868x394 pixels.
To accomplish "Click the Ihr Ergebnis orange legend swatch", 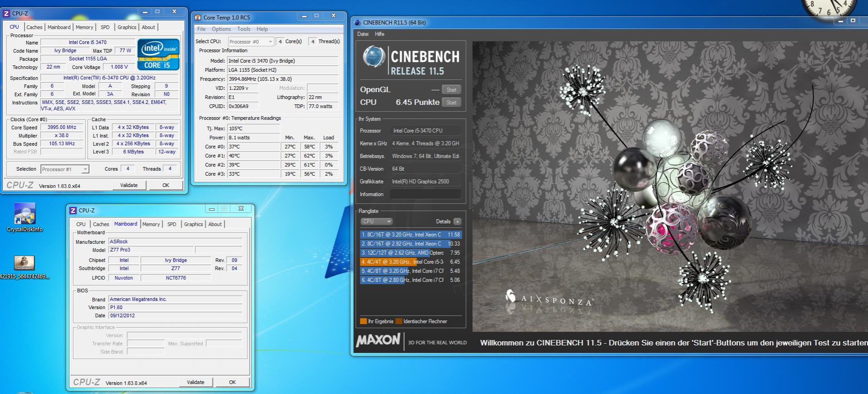I will (x=363, y=321).
